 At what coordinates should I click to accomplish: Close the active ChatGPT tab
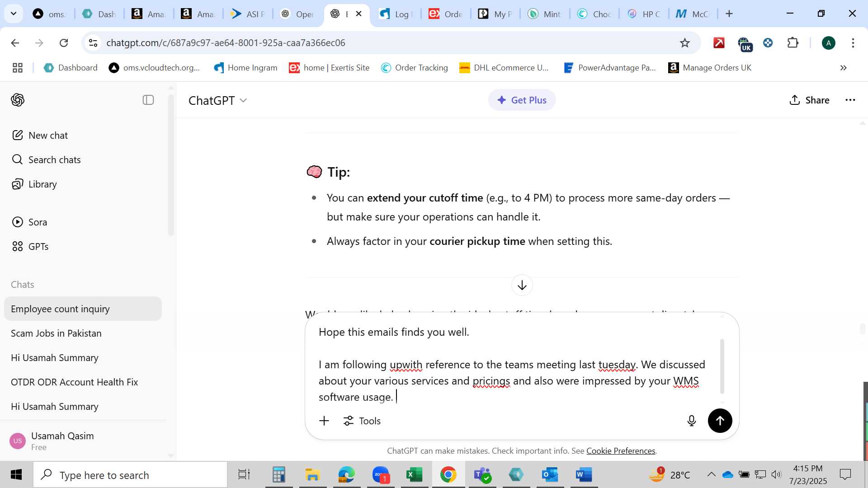(359, 14)
